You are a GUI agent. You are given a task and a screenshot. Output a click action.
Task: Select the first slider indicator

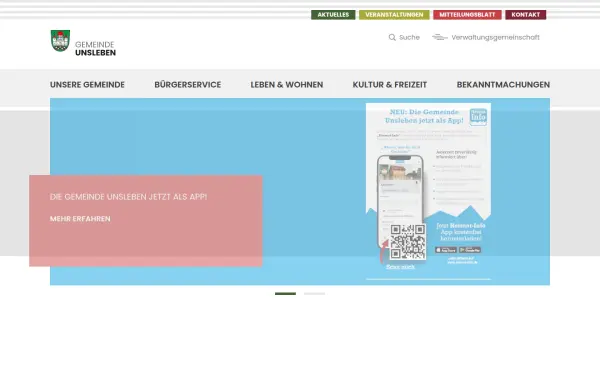coord(285,293)
